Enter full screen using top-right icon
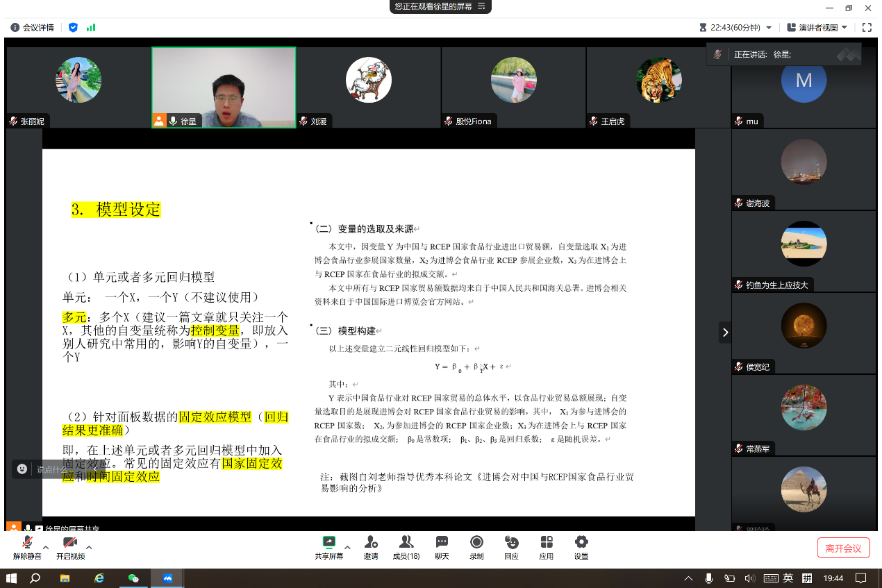Image resolution: width=882 pixels, height=588 pixels. coord(866,28)
